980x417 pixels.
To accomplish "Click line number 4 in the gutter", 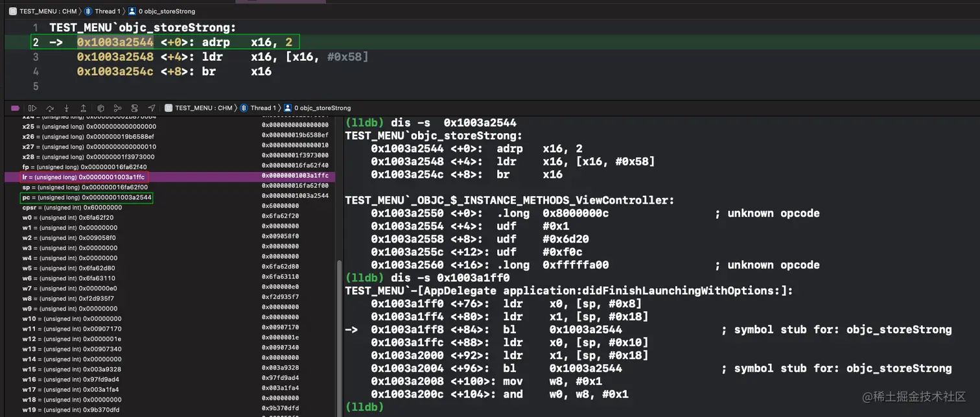I will click(36, 71).
